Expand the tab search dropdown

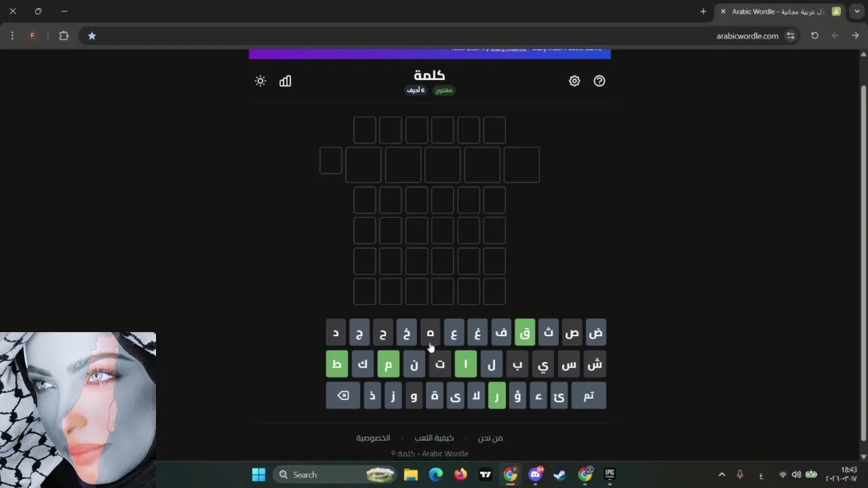coord(857,12)
